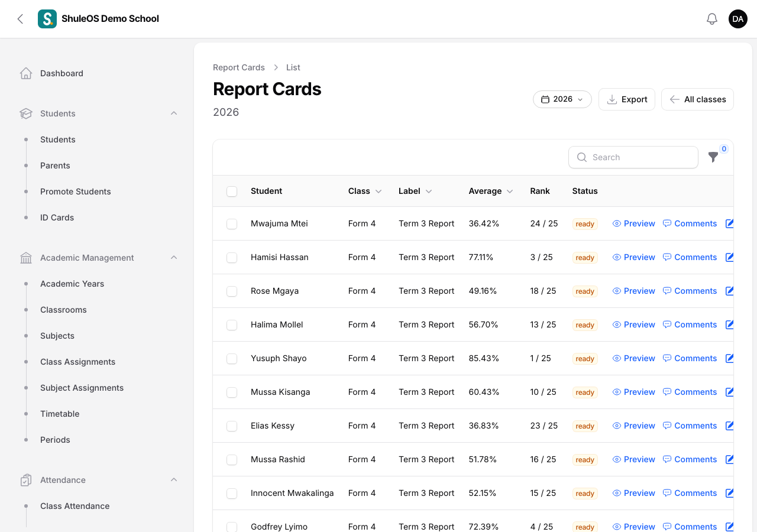Select Mwajuma Mtei's row checkbox
The height and width of the screenshot is (532, 757).
(x=232, y=224)
